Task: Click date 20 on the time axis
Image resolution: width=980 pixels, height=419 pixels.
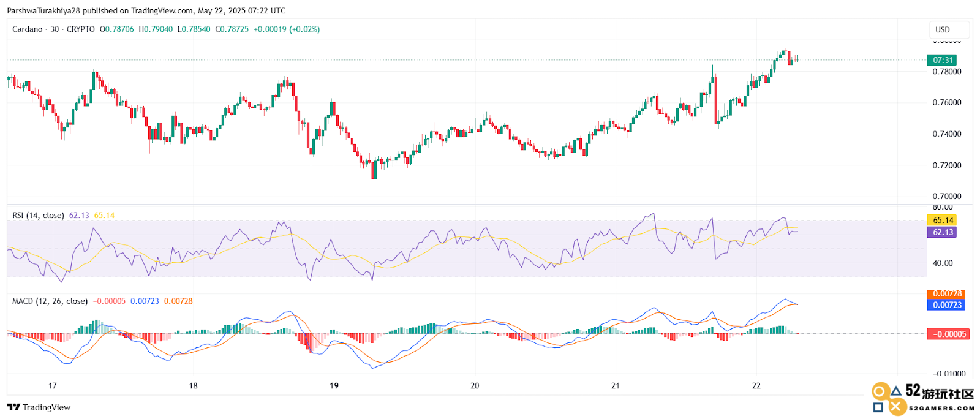Action: point(475,386)
